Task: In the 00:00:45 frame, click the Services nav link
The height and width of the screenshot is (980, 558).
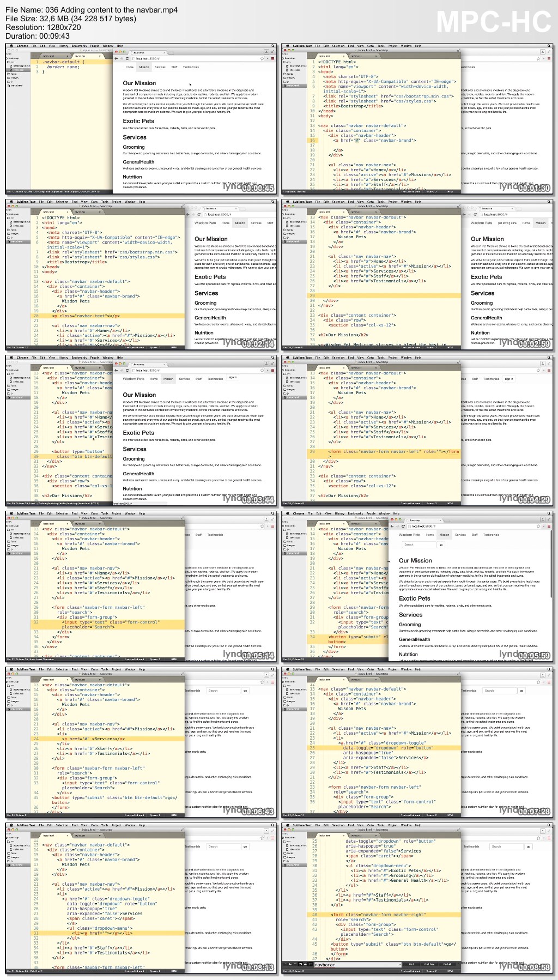Action: click(x=160, y=67)
